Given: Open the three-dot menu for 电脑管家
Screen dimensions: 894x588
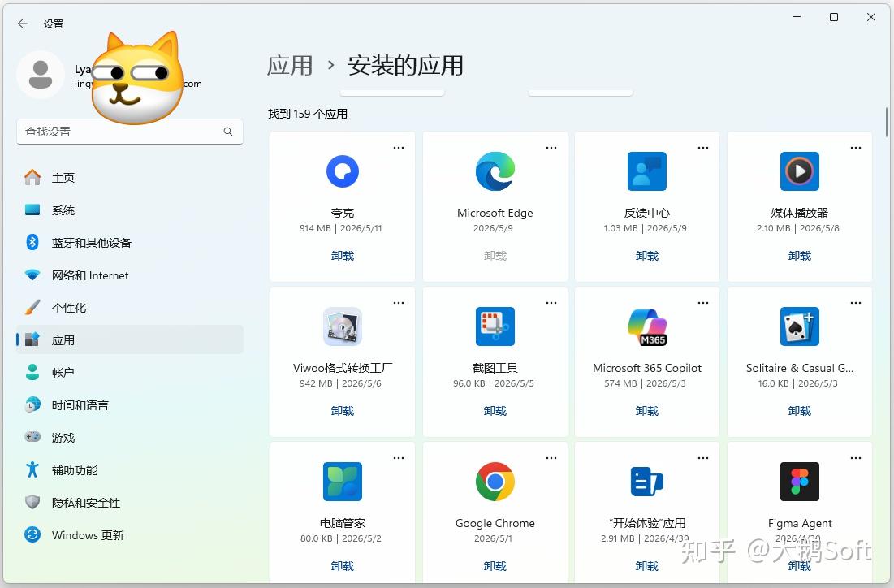Looking at the screenshot, I should (x=399, y=458).
